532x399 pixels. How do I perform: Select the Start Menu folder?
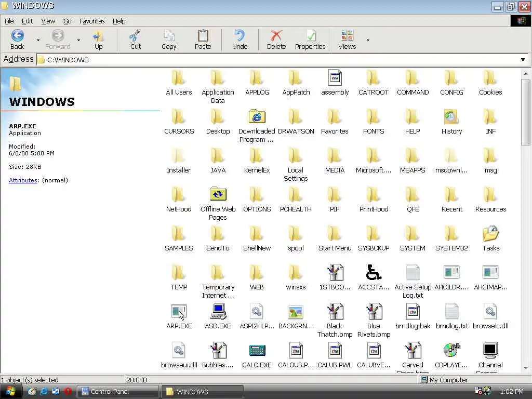pos(334,233)
